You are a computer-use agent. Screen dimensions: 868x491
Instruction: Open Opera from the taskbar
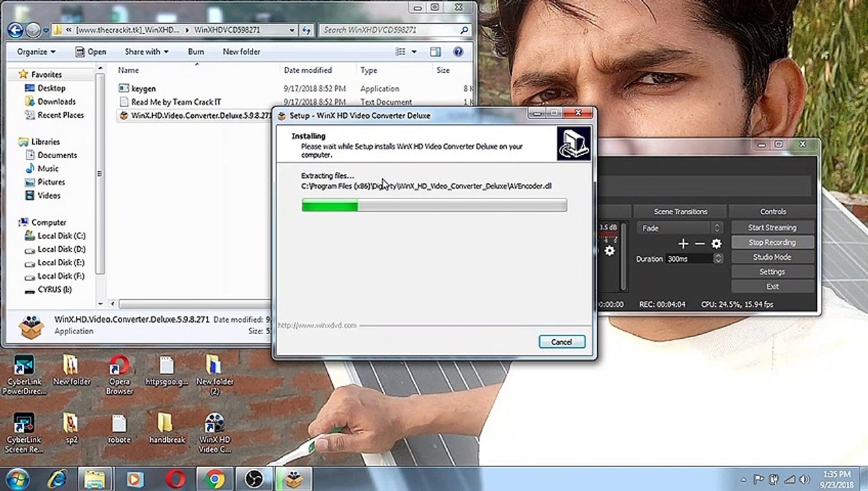click(175, 479)
